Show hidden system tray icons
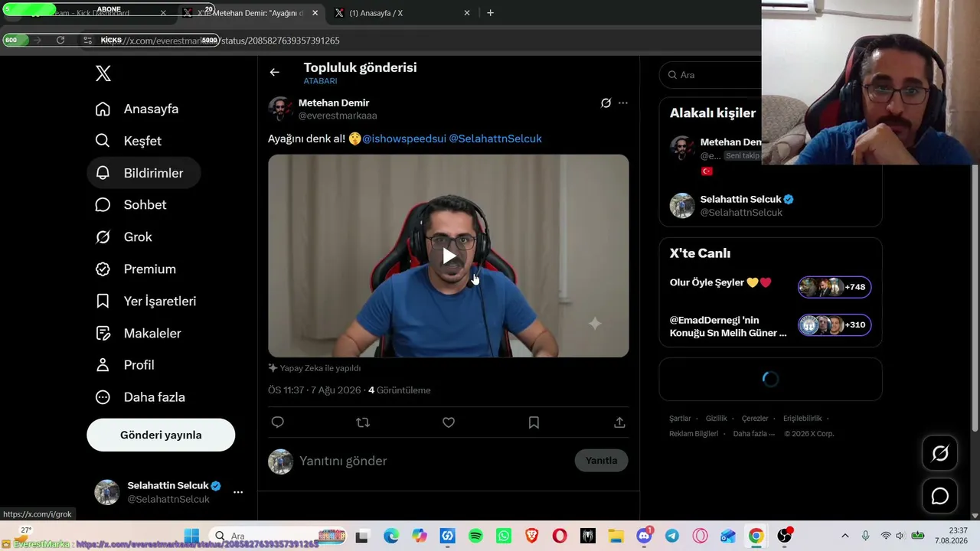This screenshot has height=551, width=980. [x=845, y=536]
